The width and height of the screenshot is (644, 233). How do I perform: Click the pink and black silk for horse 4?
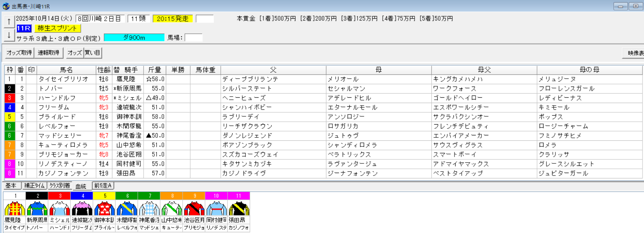point(82,208)
